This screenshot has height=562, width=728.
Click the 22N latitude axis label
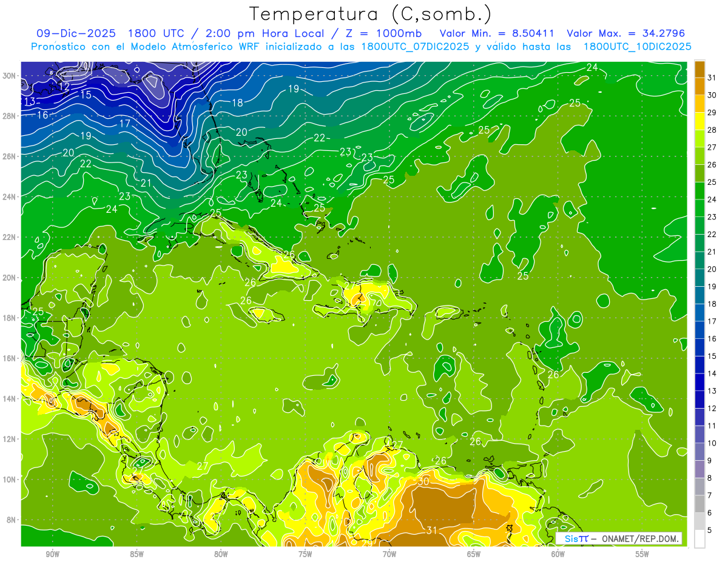(10, 237)
